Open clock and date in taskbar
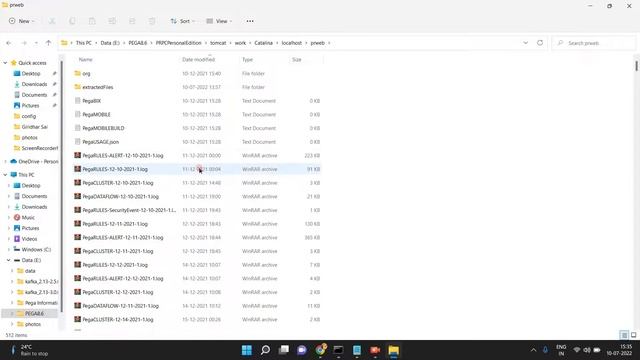 point(619,350)
